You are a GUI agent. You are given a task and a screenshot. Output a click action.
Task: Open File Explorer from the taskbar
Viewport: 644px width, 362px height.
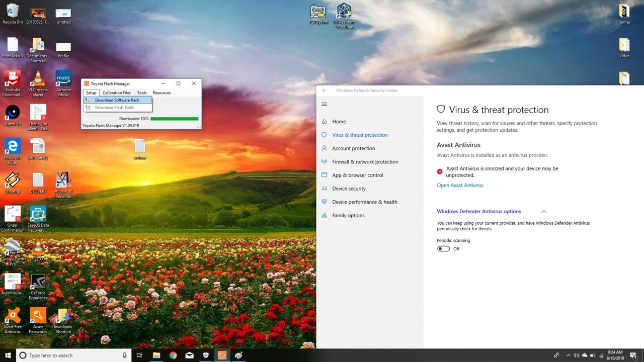(x=156, y=355)
